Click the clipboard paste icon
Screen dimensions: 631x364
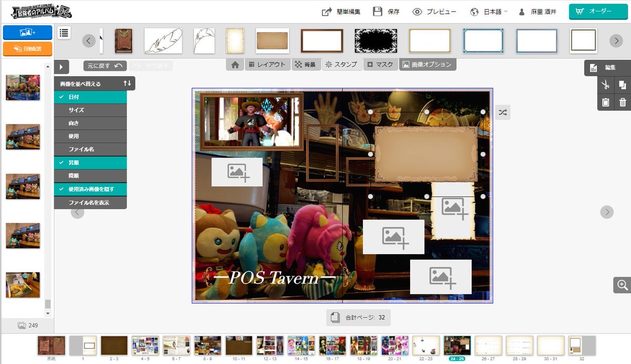click(605, 102)
